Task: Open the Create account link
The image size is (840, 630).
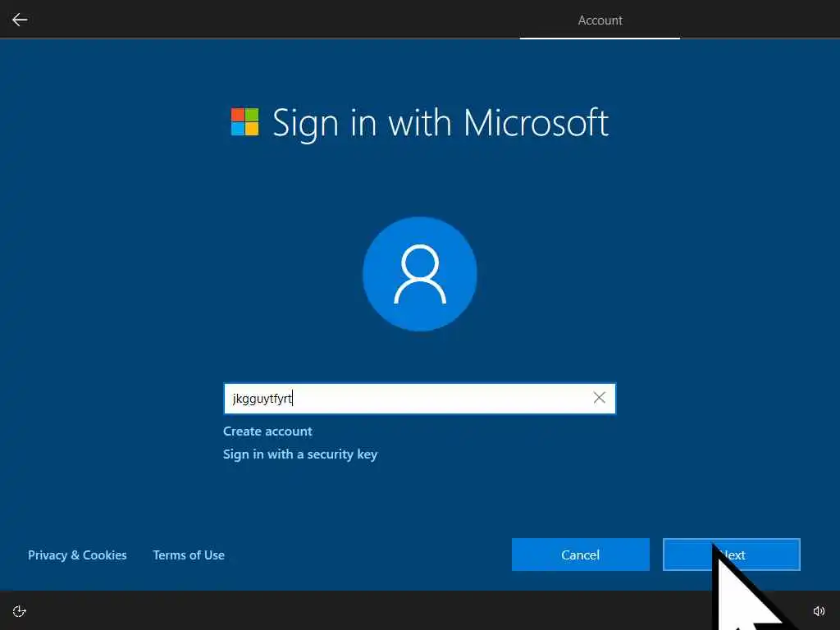Action: (267, 431)
